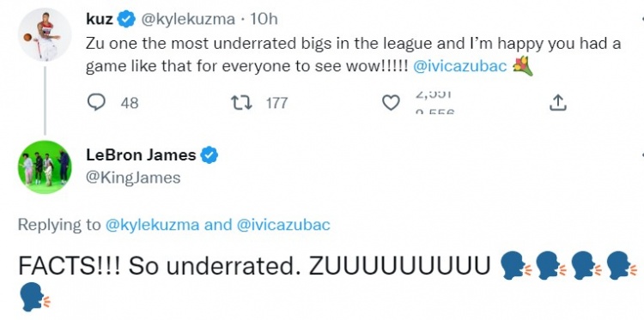
Task: Click the reply icon under kuz's tweet
Action: (x=96, y=103)
